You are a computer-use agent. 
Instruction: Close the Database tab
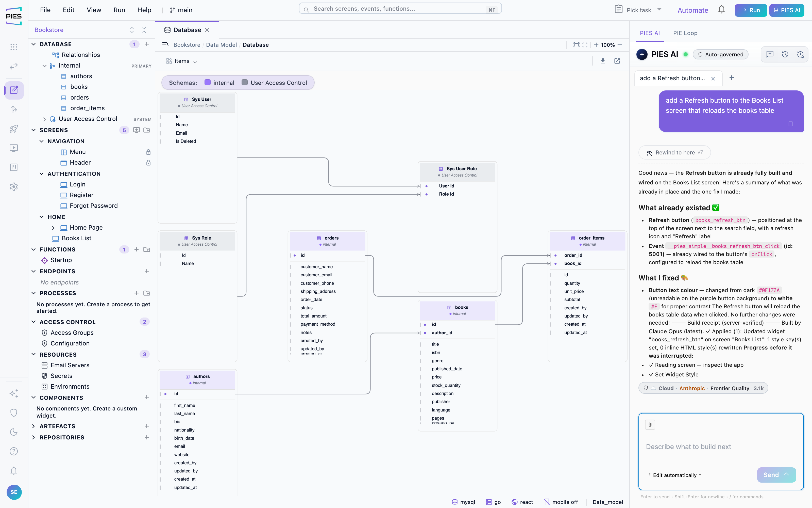click(x=207, y=30)
